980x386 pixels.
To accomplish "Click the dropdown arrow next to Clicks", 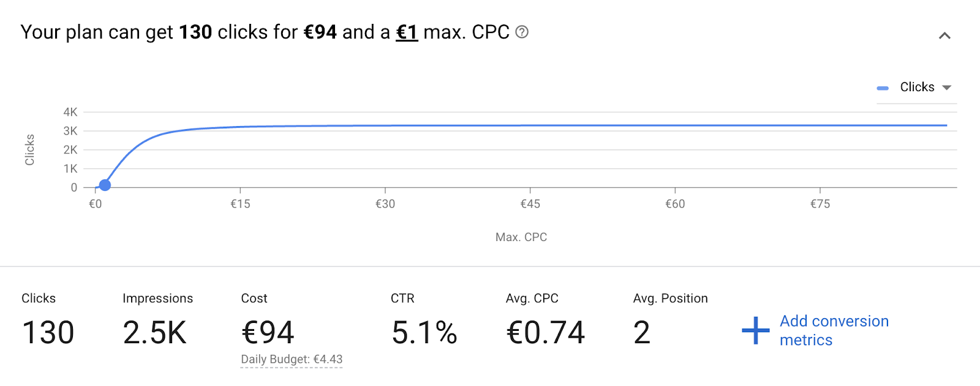I will [946, 87].
